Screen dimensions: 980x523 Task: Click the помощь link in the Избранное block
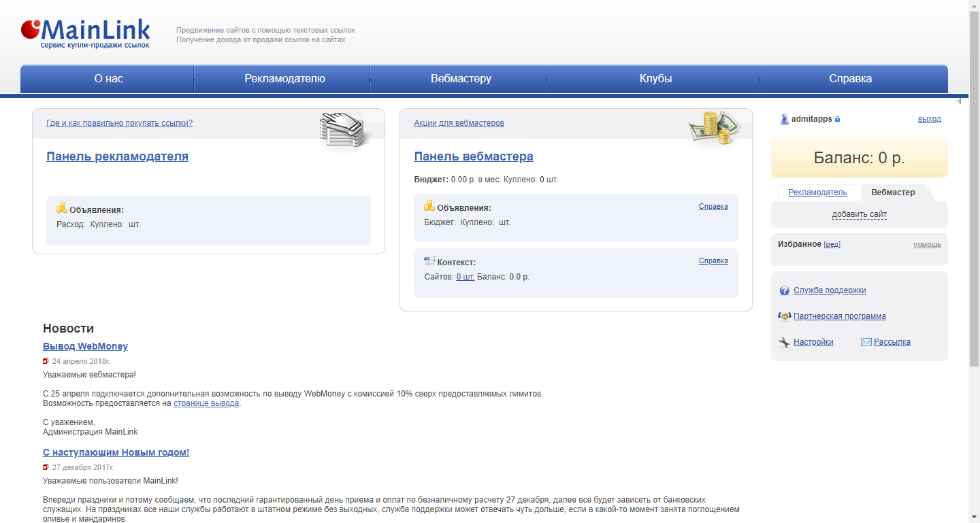927,244
